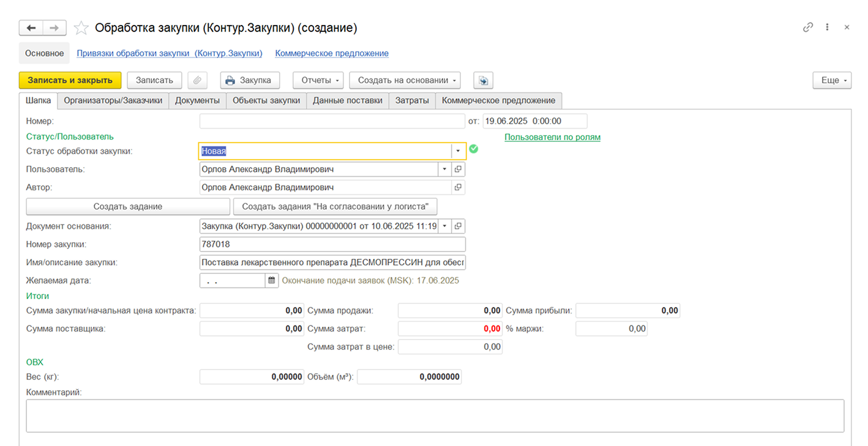Image resolution: width=868 pixels, height=446 pixels.
Task: Open the Пользователь record with open-form icon
Action: click(458, 169)
